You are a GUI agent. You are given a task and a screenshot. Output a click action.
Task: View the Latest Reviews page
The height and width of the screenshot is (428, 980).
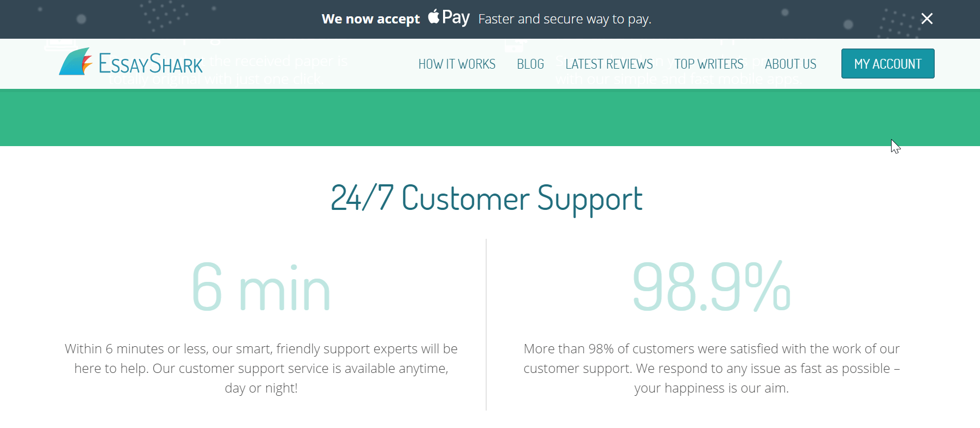coord(609,64)
